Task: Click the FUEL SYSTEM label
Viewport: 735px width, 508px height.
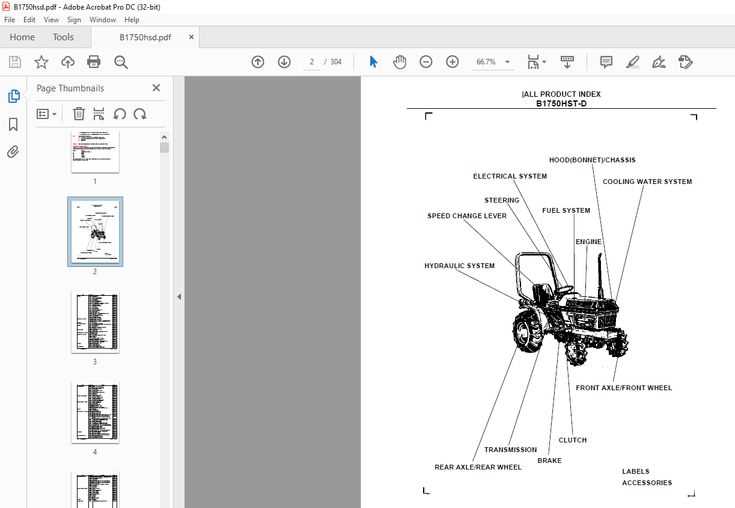Action: point(566,210)
